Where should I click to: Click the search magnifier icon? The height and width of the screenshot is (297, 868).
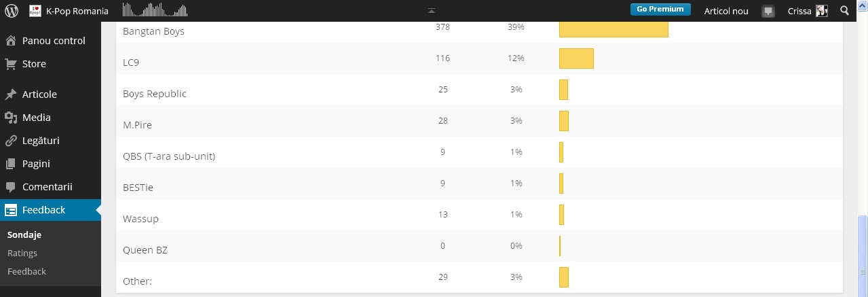coord(845,11)
